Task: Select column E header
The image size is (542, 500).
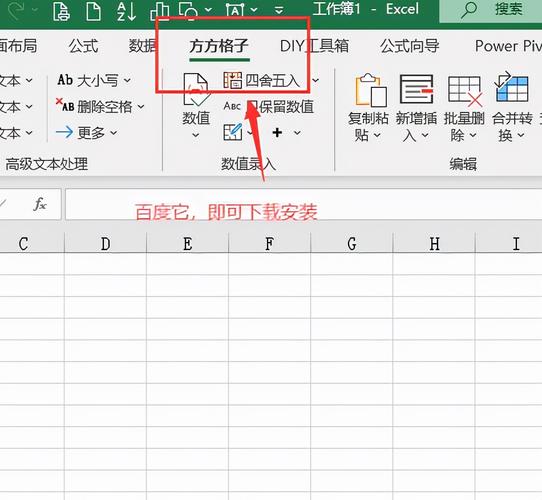Action: [x=187, y=243]
